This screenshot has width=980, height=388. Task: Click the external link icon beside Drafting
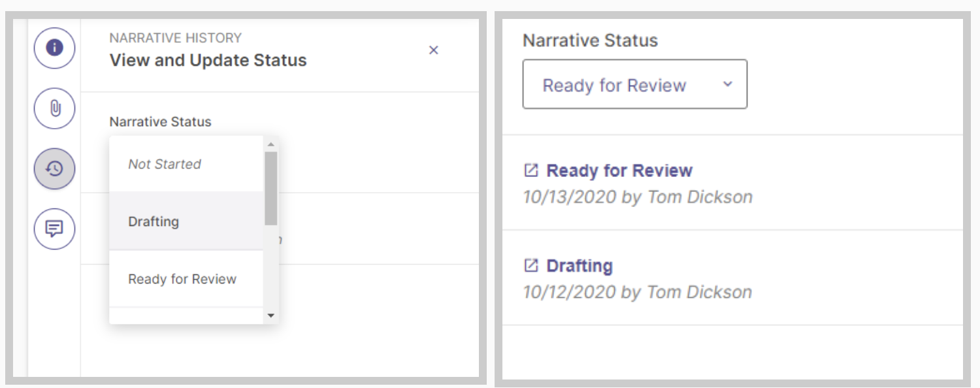[531, 265]
